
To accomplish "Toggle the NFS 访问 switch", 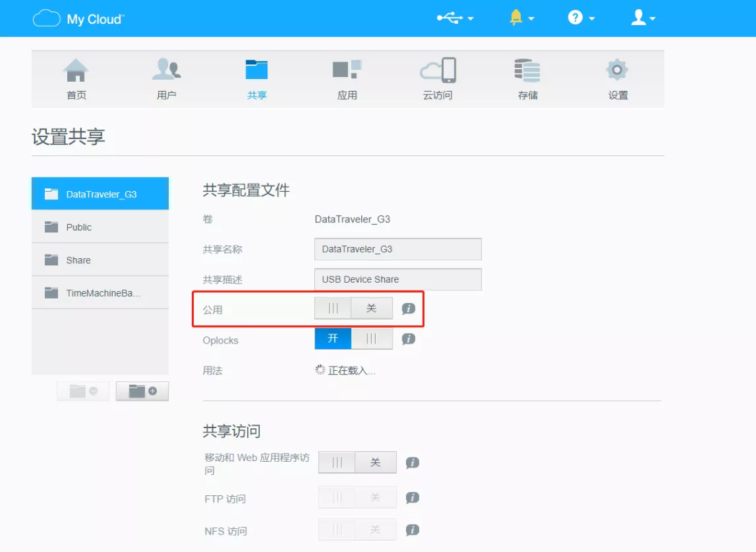I will point(357,530).
